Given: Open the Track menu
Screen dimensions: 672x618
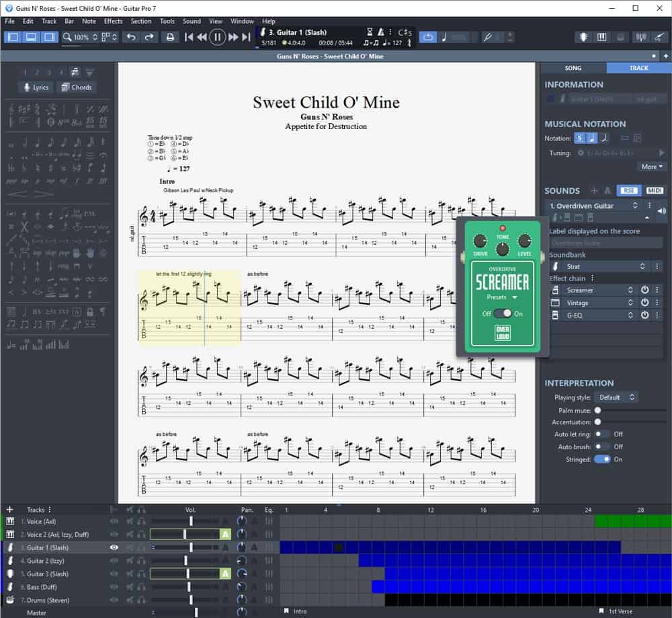Looking at the screenshot, I should point(49,21).
